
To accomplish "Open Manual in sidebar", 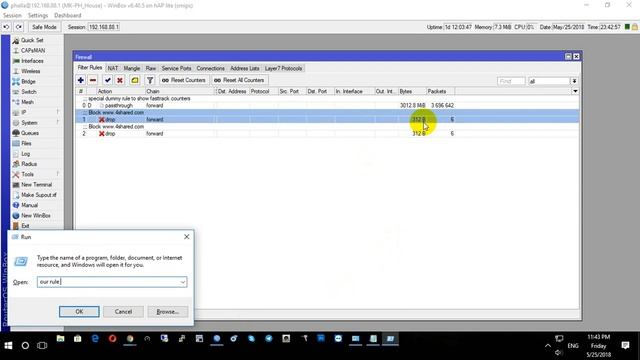I will (29, 205).
